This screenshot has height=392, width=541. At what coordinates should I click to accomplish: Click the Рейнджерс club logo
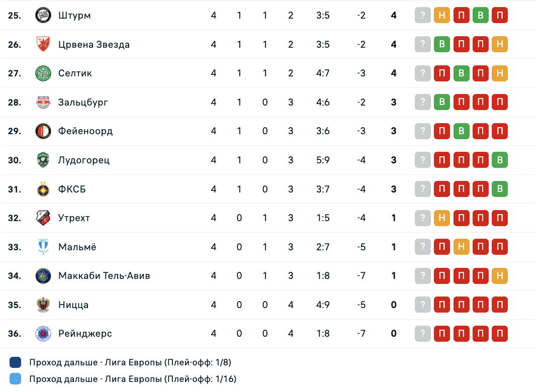[43, 334]
